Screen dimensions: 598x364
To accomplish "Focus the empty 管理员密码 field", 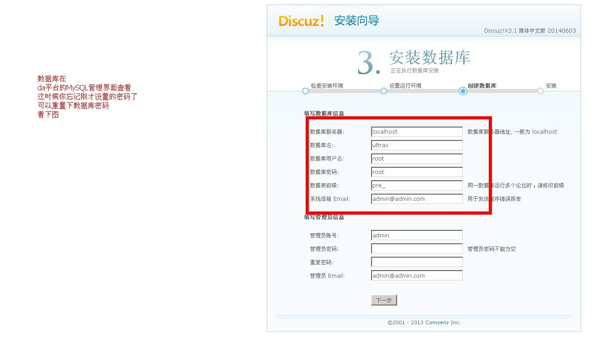I will pyautogui.click(x=417, y=249).
